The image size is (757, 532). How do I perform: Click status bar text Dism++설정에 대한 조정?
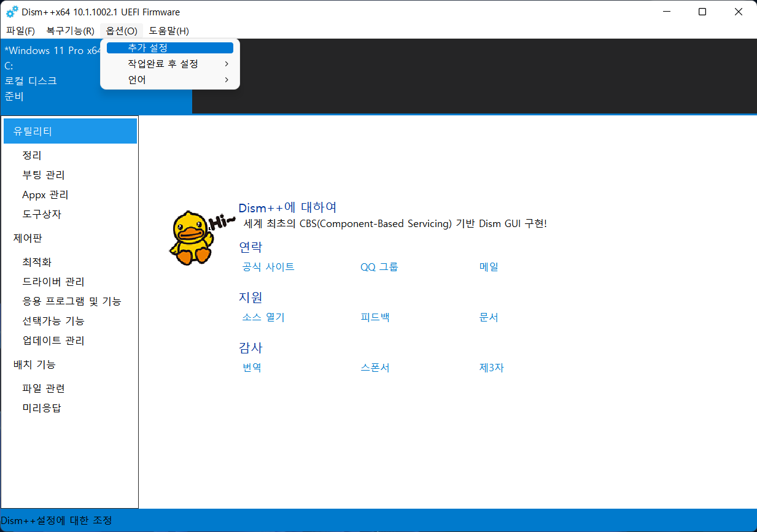pos(56,520)
